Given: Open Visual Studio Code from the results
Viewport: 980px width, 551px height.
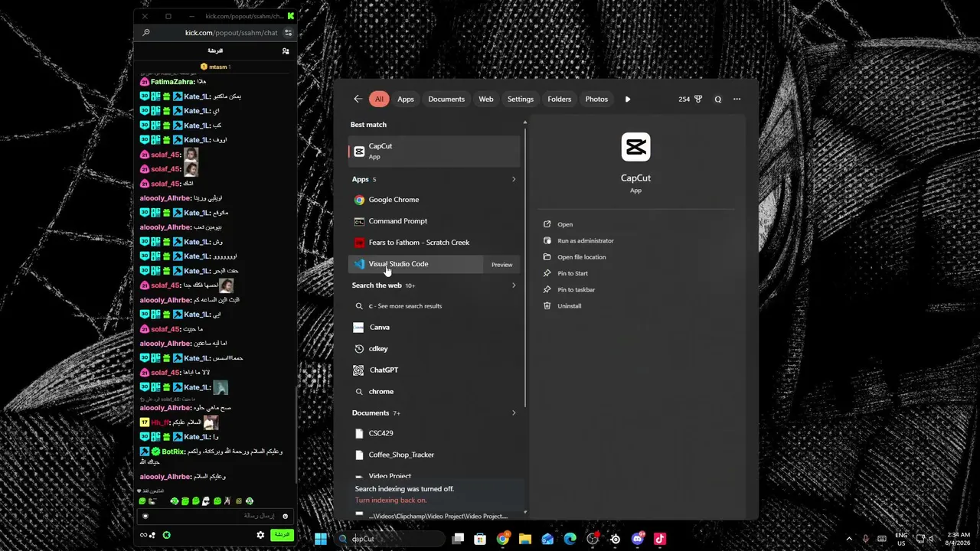Looking at the screenshot, I should 416,264.
